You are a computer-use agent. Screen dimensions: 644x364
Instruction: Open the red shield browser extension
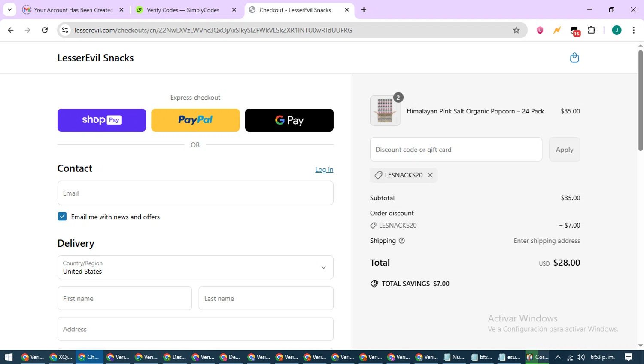coord(540,30)
